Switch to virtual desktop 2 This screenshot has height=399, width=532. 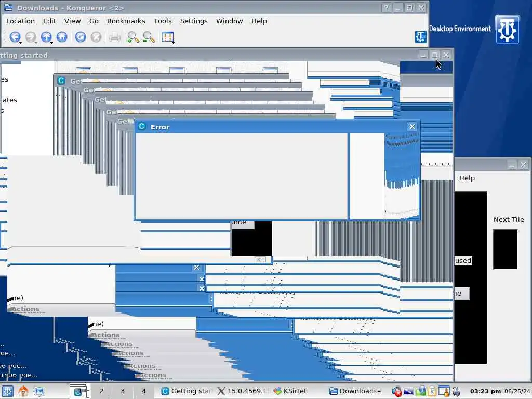(101, 391)
